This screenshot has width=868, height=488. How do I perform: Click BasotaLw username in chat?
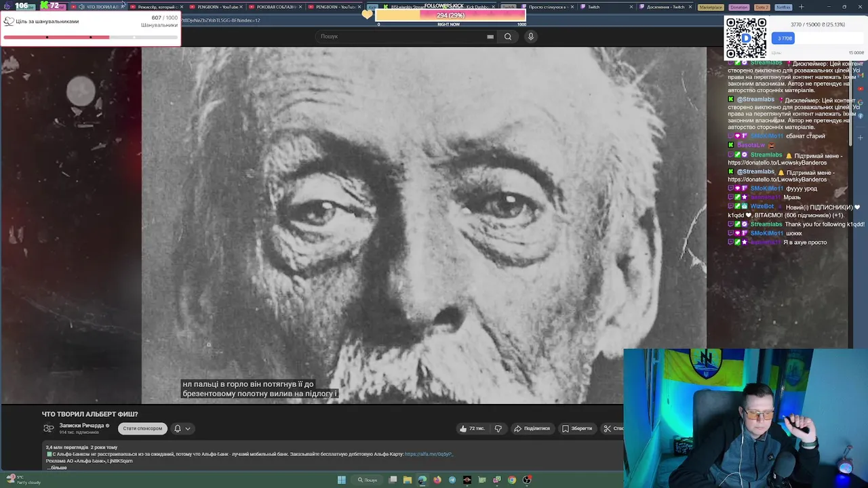pyautogui.click(x=751, y=145)
